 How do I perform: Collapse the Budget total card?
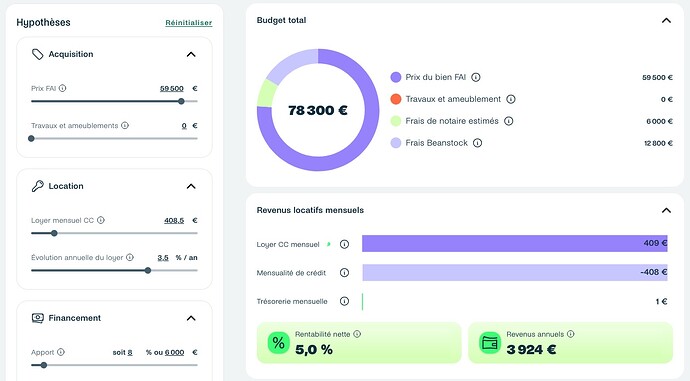tap(666, 21)
